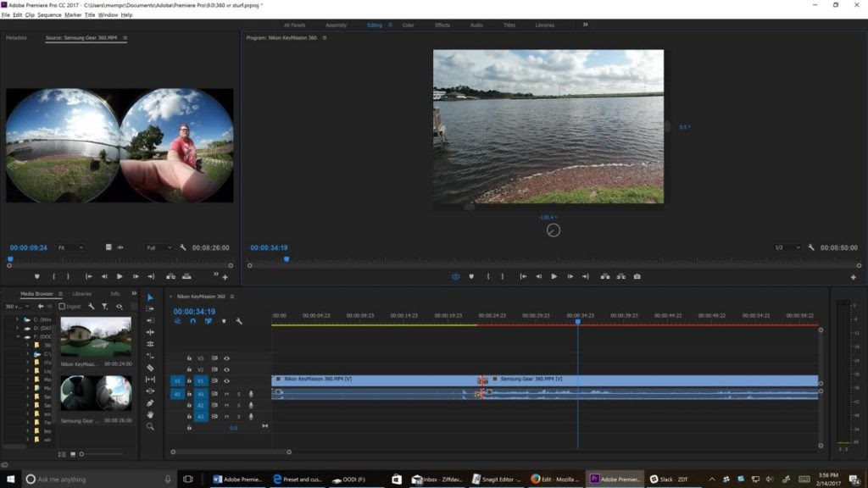868x488 pixels.
Task: Open the Source monitor Fit zoom dropdown
Action: (70, 247)
